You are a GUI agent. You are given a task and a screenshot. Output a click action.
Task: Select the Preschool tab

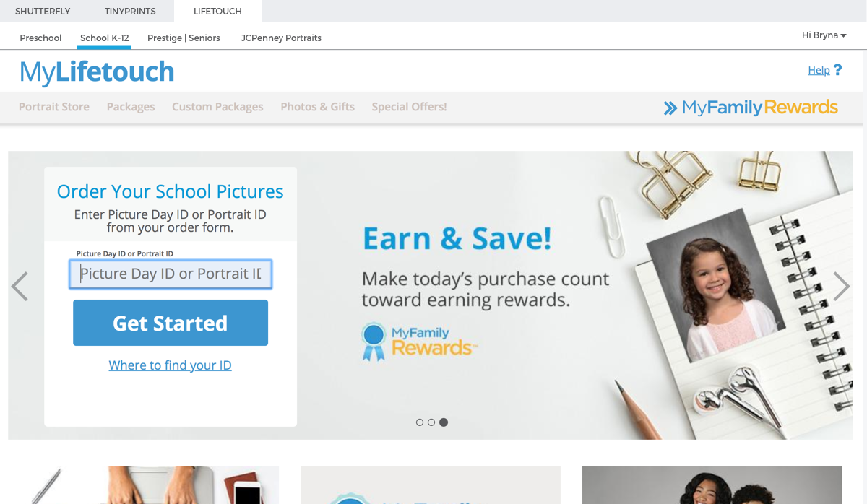pyautogui.click(x=40, y=38)
